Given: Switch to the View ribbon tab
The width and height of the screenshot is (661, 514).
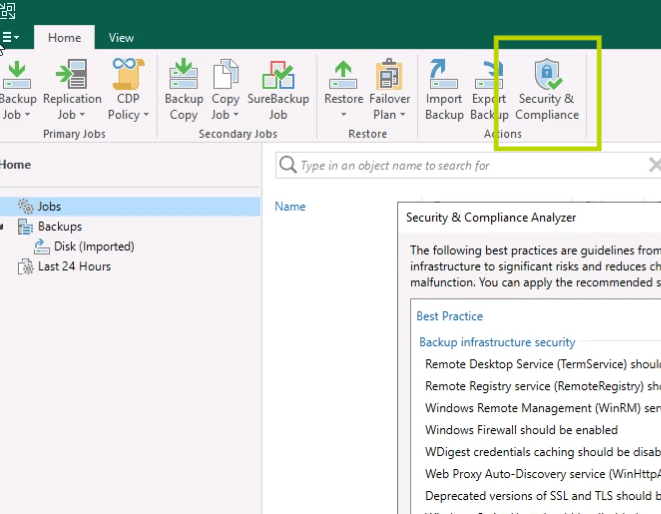Looking at the screenshot, I should [121, 38].
